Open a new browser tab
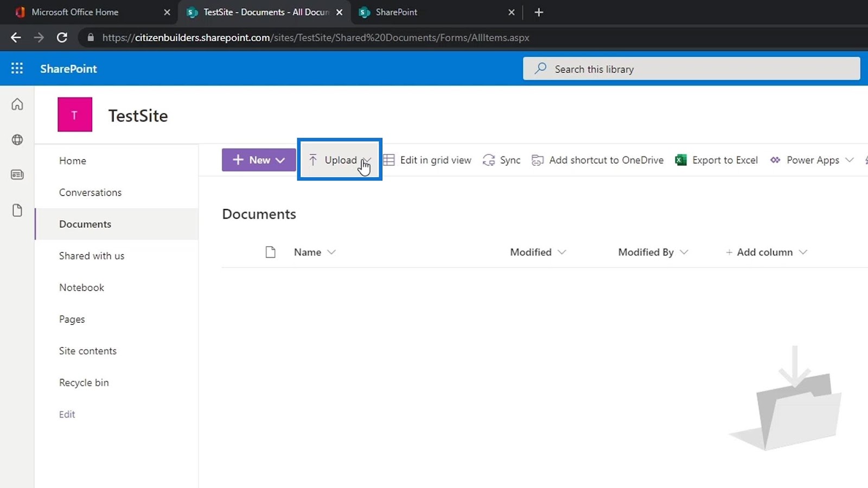The image size is (868, 488). 539,12
